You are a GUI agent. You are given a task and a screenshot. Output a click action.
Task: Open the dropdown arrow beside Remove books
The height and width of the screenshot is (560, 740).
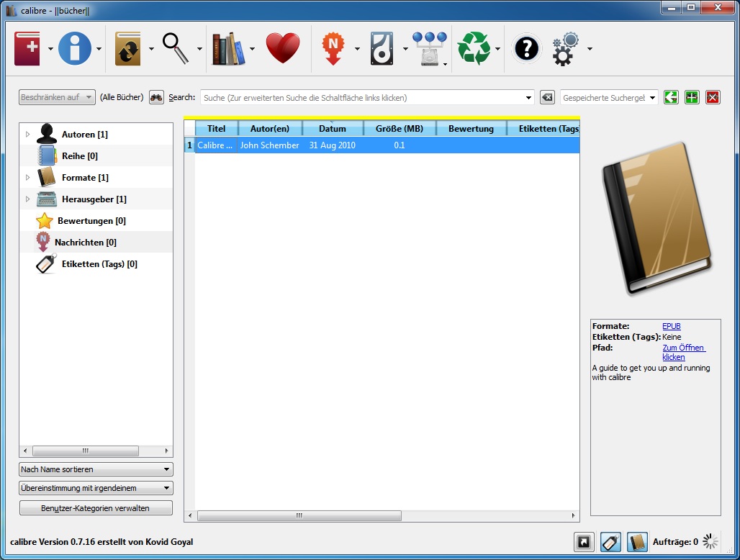point(497,49)
